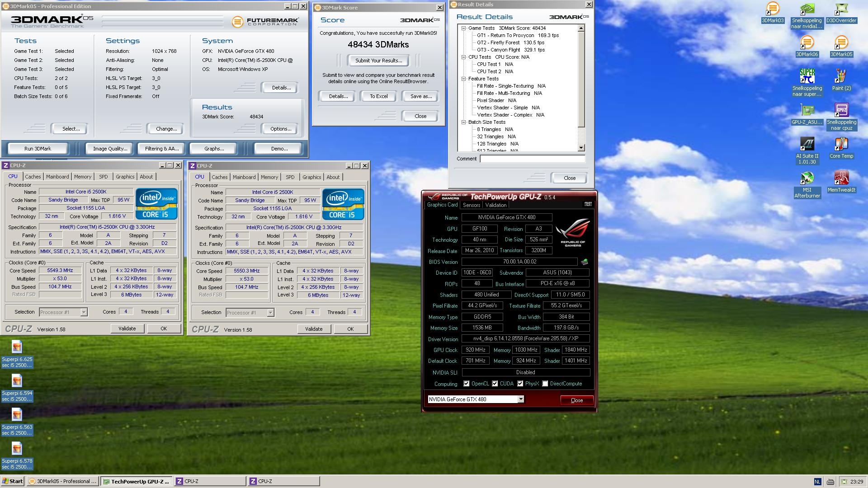Open Superpi 6.625 sec screenshot file

point(17,347)
